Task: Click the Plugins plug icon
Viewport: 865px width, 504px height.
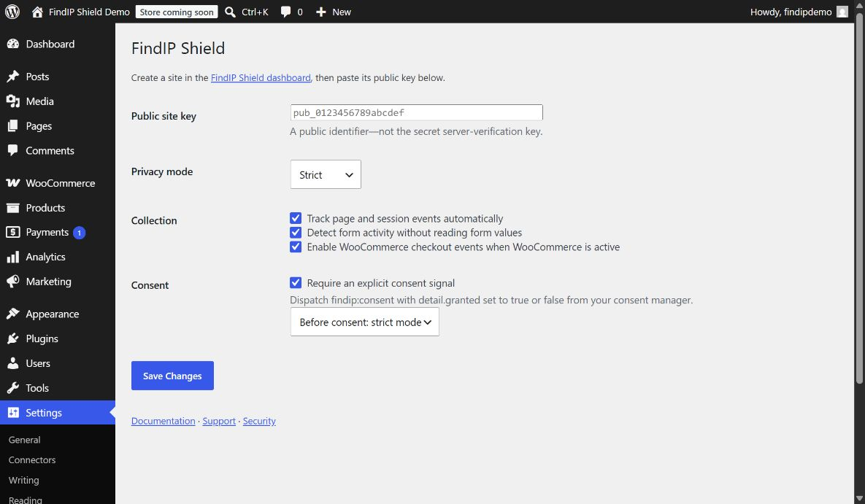Action: [x=12, y=338]
